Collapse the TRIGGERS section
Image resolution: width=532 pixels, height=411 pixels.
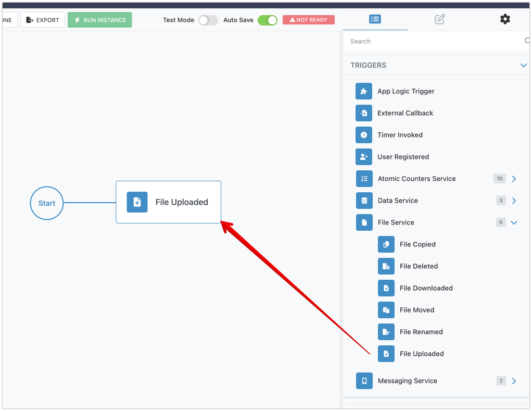click(523, 65)
